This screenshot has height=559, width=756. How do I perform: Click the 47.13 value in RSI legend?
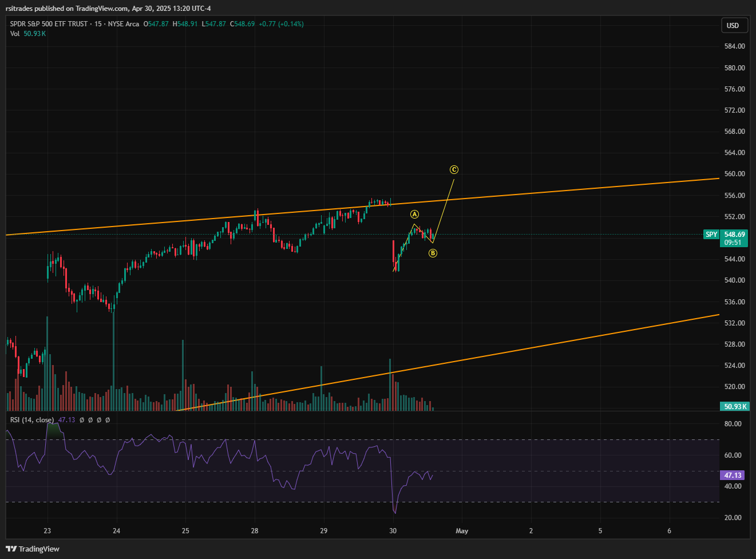pyautogui.click(x=66, y=420)
